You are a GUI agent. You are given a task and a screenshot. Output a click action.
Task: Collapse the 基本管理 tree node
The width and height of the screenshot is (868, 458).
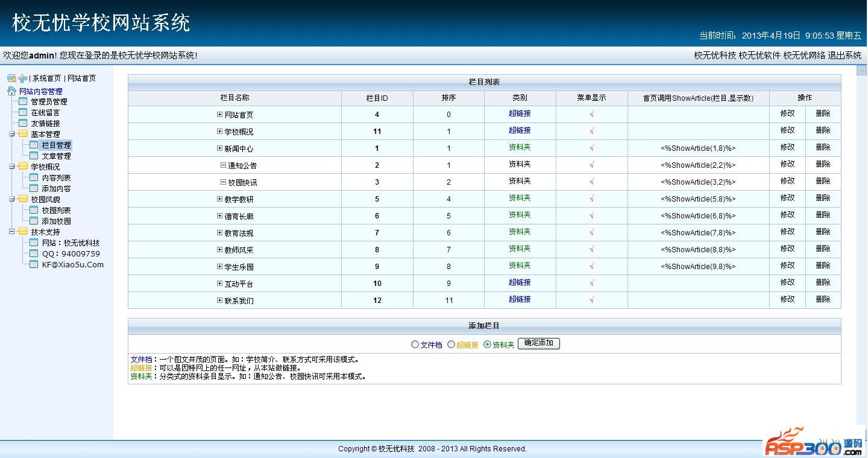coord(11,134)
